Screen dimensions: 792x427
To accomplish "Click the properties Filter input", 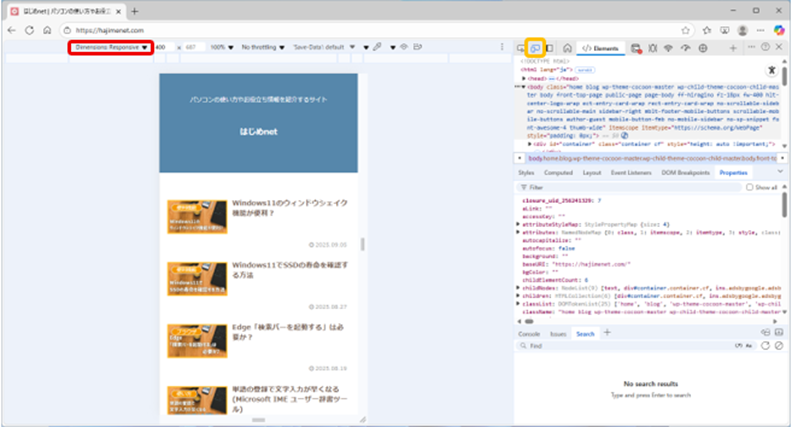I will point(629,187).
